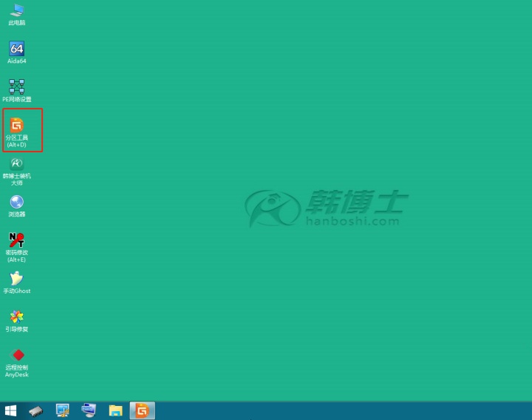Click the memory chip taskbar icon
The height and width of the screenshot is (420, 532).
pyautogui.click(x=35, y=411)
